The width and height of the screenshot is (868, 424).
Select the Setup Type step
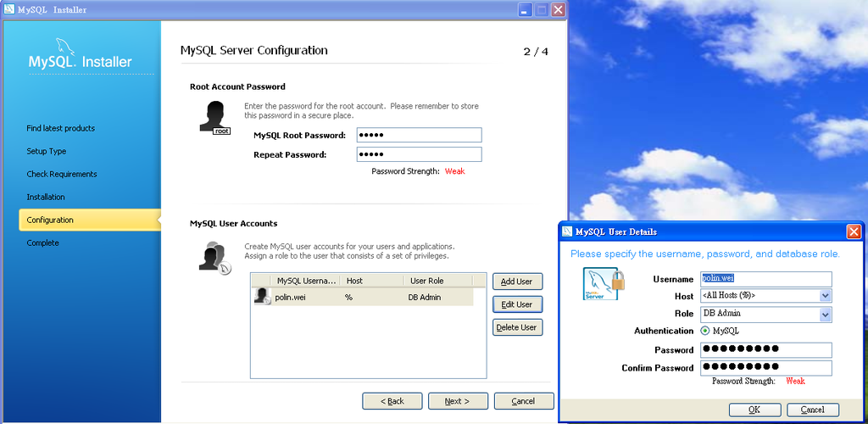[47, 151]
